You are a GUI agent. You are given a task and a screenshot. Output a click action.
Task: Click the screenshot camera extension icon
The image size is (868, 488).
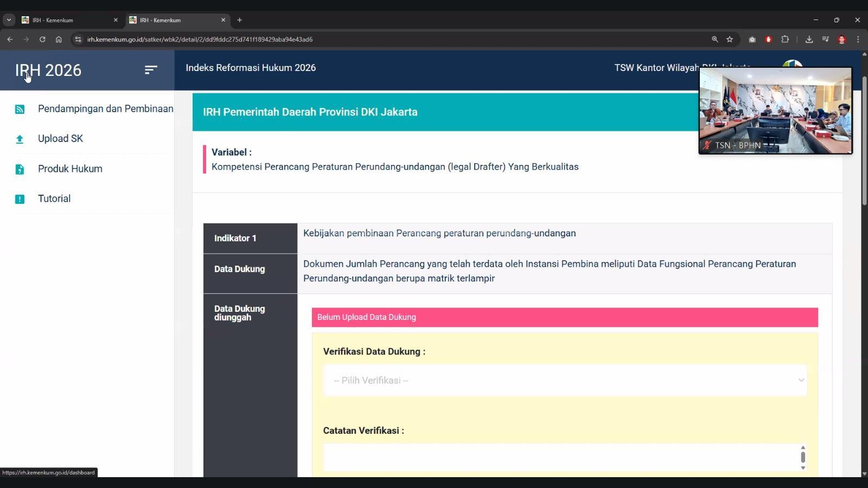752,39
